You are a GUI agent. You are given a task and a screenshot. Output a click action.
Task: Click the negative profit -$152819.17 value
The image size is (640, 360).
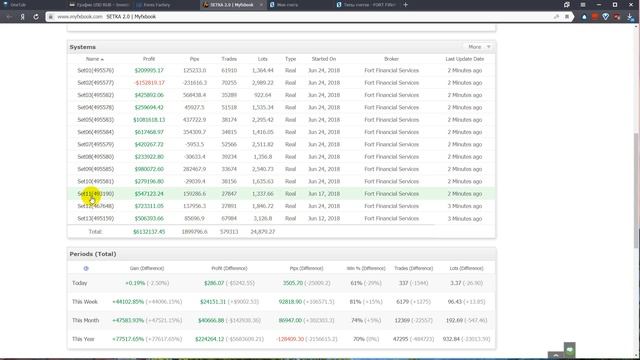coord(149,83)
